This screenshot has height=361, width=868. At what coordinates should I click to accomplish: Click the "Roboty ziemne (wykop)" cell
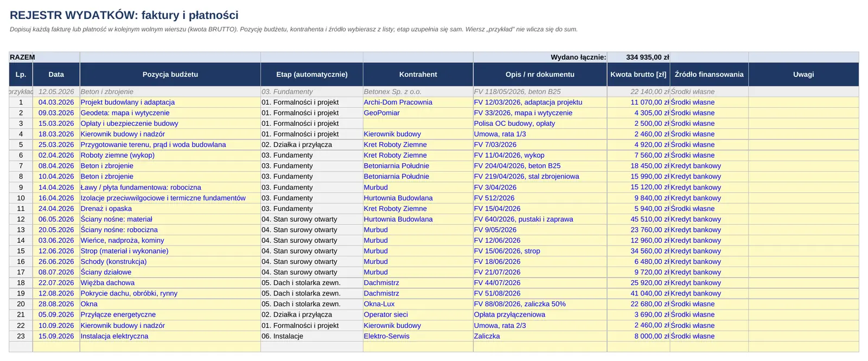[x=170, y=155]
